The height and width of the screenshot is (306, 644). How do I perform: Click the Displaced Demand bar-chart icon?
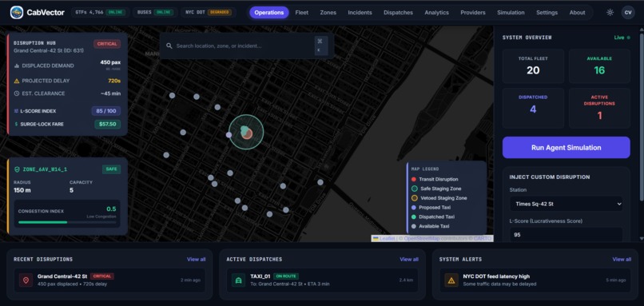coord(17,66)
